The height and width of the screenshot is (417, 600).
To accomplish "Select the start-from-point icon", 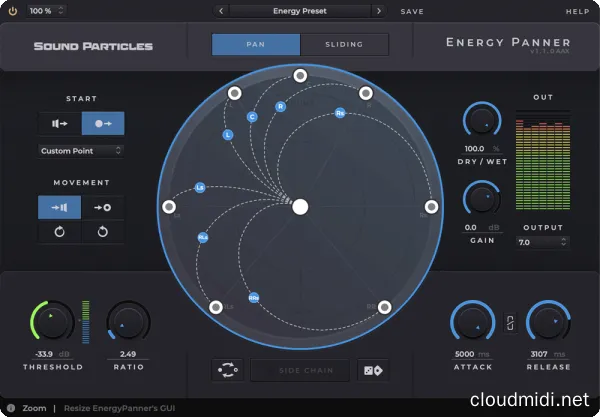I will [103, 123].
